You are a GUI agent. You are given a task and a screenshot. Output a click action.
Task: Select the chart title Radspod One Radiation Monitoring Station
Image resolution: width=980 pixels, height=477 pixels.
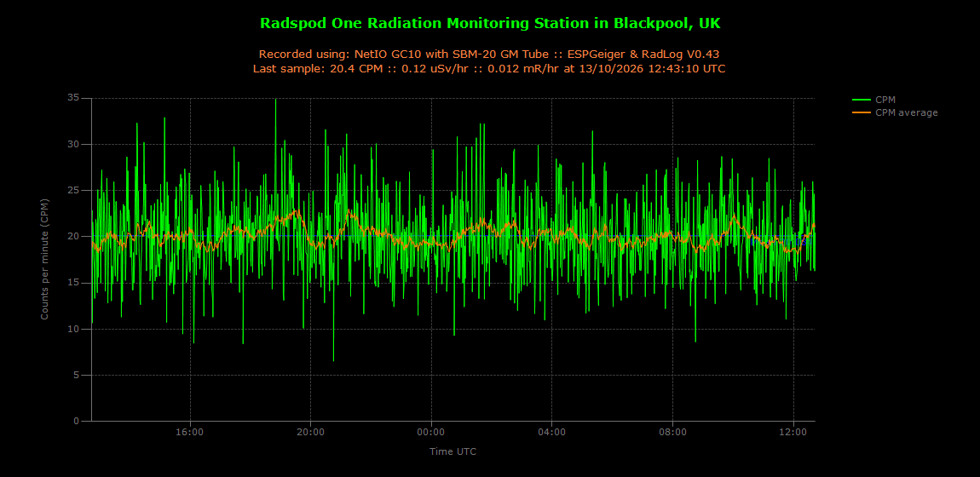(x=490, y=23)
